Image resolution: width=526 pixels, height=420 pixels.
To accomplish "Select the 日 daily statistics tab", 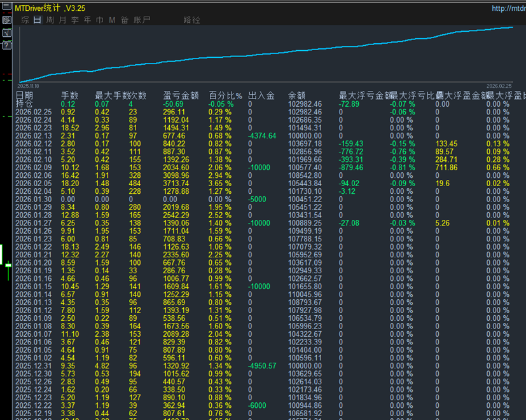I will (x=38, y=20).
